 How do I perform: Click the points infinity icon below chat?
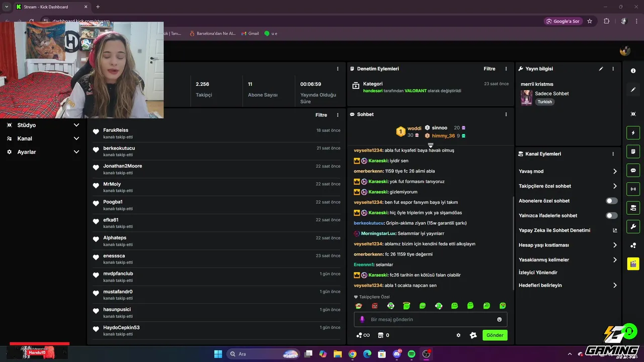(x=363, y=335)
